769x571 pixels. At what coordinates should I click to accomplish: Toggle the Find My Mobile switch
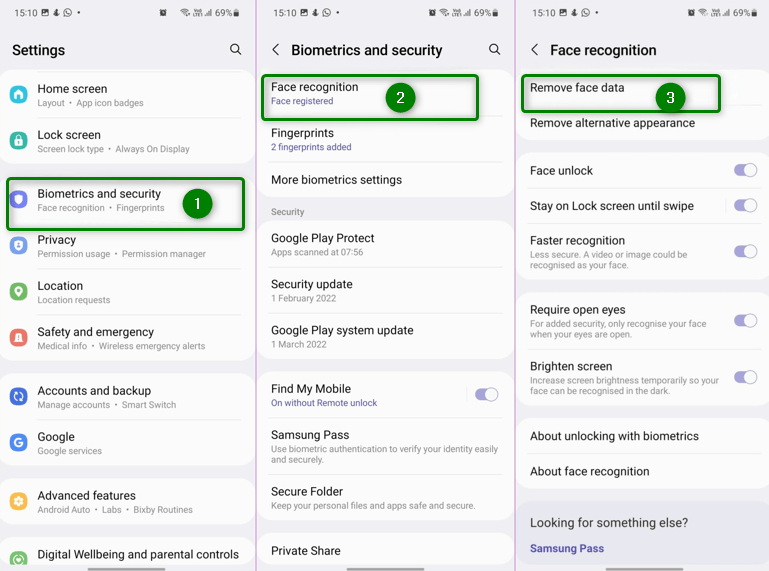(x=486, y=395)
